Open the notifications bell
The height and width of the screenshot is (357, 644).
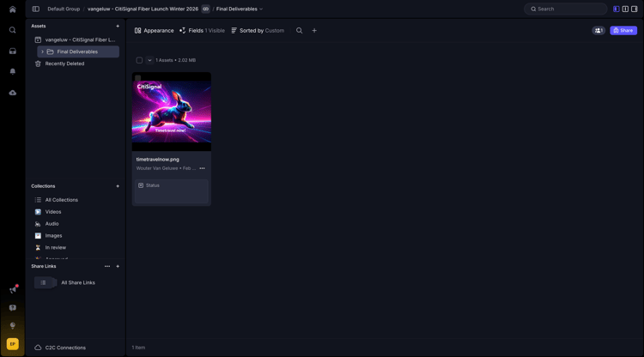(12, 71)
